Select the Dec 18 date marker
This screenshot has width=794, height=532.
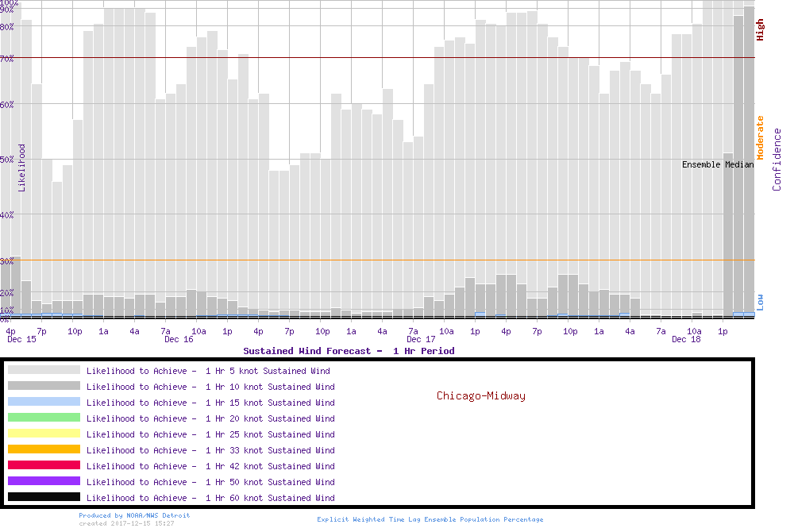click(686, 339)
